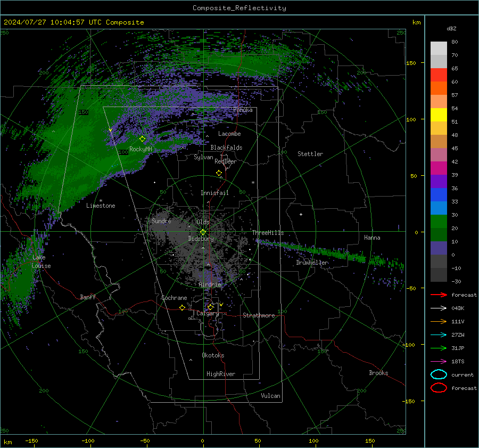The height and width of the screenshot is (448, 479).
Task: Click the cyan 27ZW arrow icon
Action: pyautogui.click(x=439, y=335)
